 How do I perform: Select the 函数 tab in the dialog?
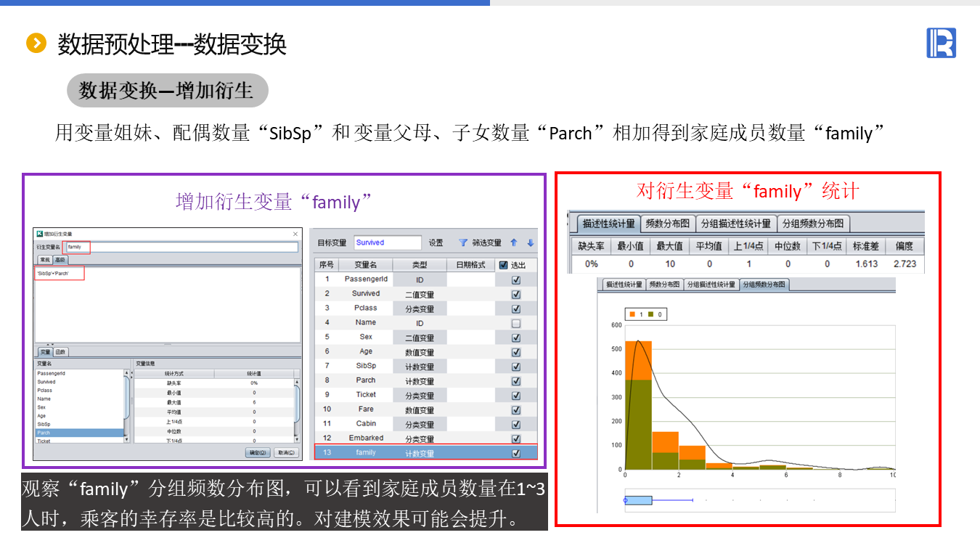pos(60,352)
